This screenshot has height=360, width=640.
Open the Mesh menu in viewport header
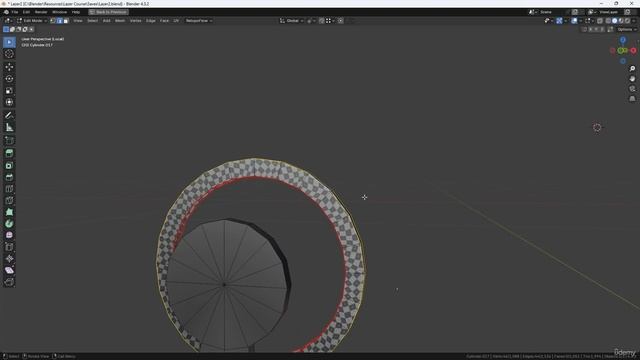(120, 20)
